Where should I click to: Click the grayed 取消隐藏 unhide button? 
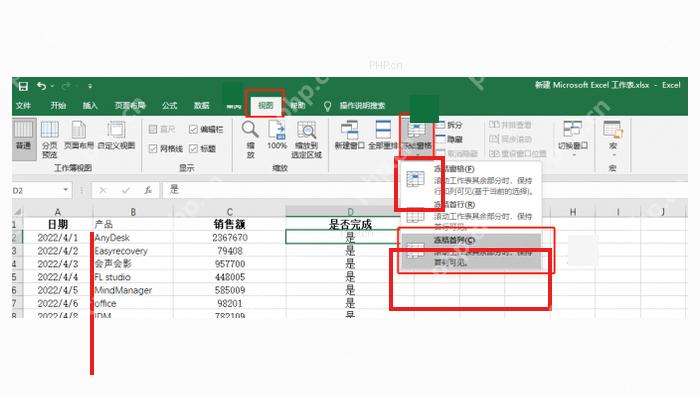click(x=457, y=153)
